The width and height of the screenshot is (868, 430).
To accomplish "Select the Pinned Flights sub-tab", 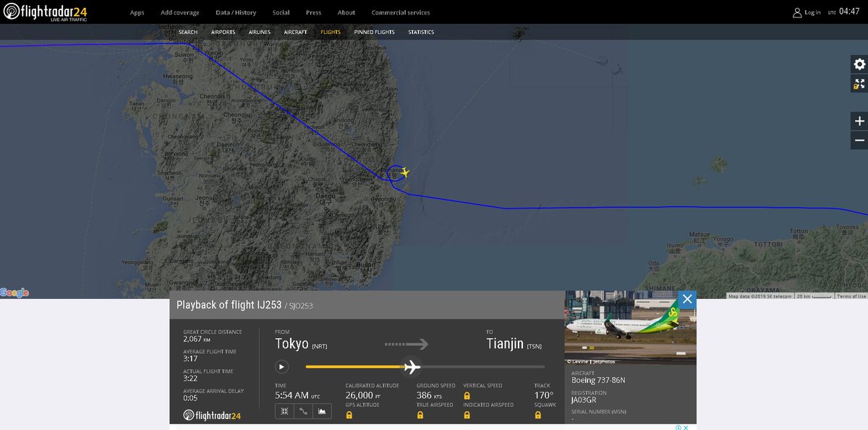I will tap(374, 32).
